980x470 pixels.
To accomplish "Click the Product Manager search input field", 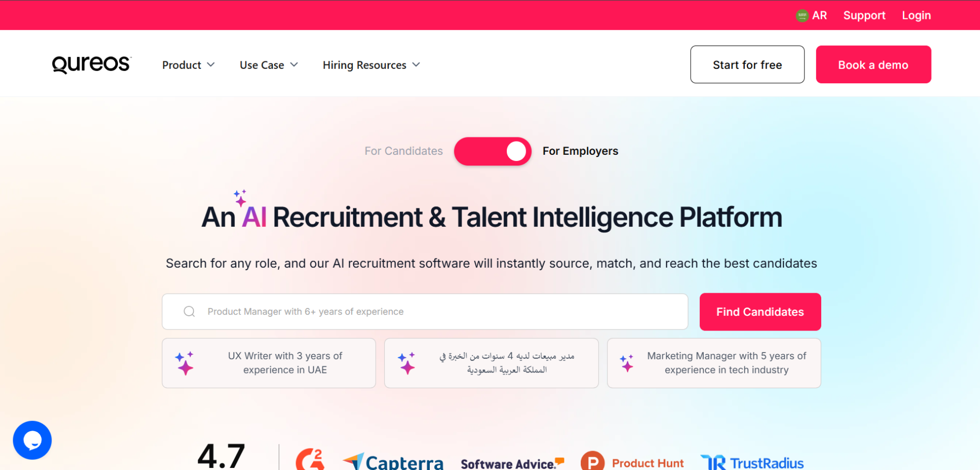I will 425,312.
